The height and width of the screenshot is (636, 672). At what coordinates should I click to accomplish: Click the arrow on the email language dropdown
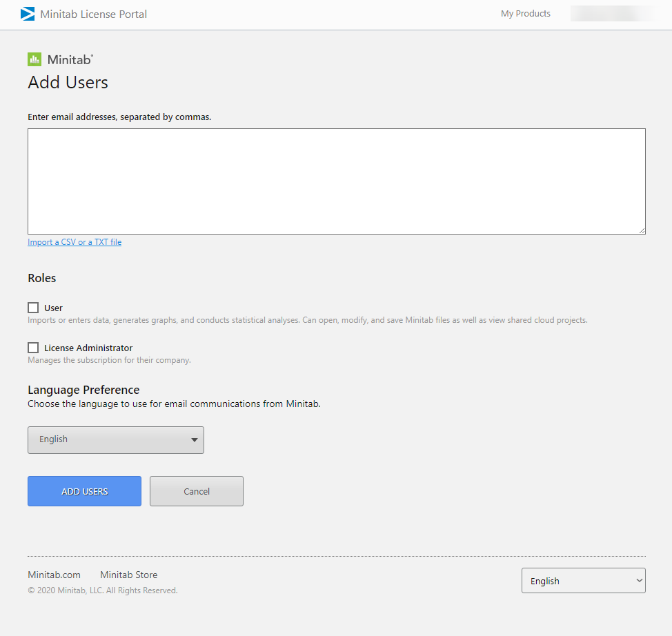[x=194, y=439]
